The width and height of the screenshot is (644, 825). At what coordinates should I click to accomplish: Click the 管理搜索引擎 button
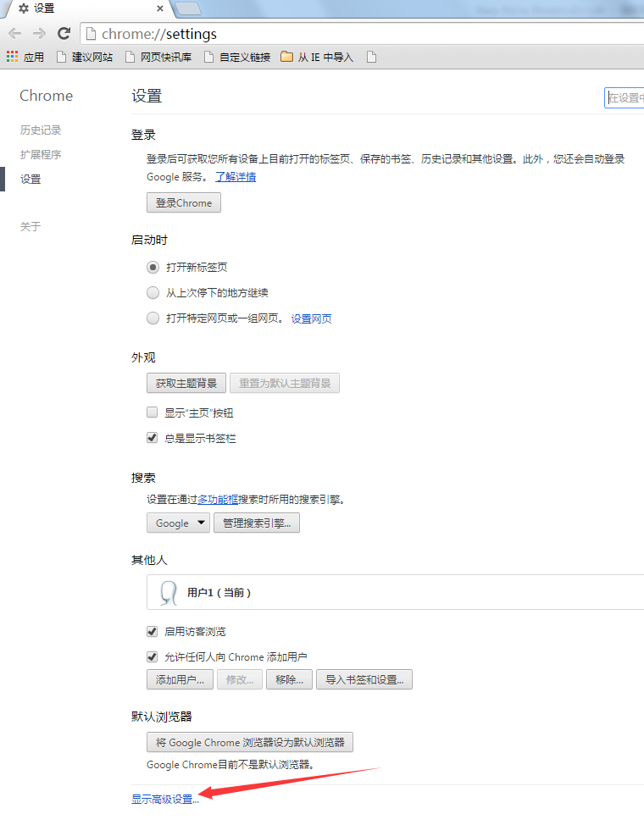click(257, 523)
